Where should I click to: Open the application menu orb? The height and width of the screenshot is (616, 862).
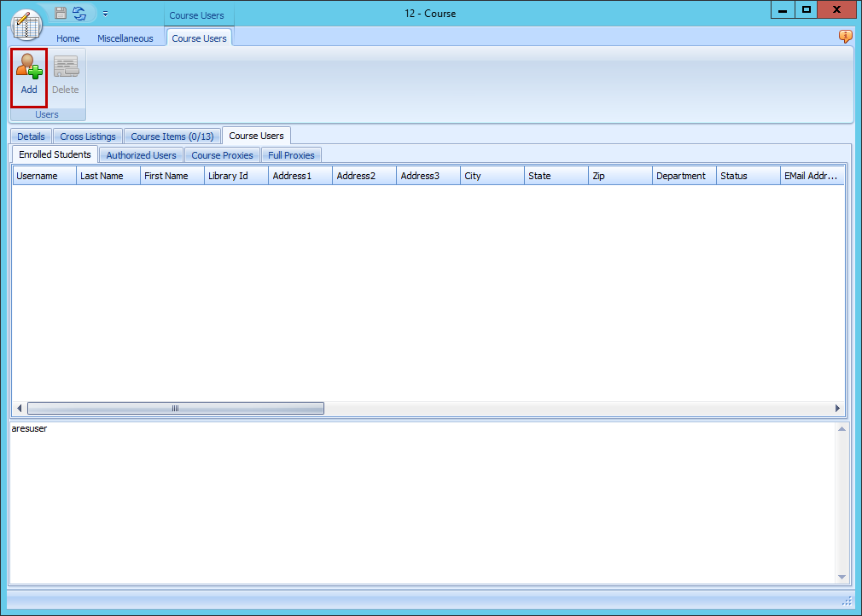(x=27, y=24)
